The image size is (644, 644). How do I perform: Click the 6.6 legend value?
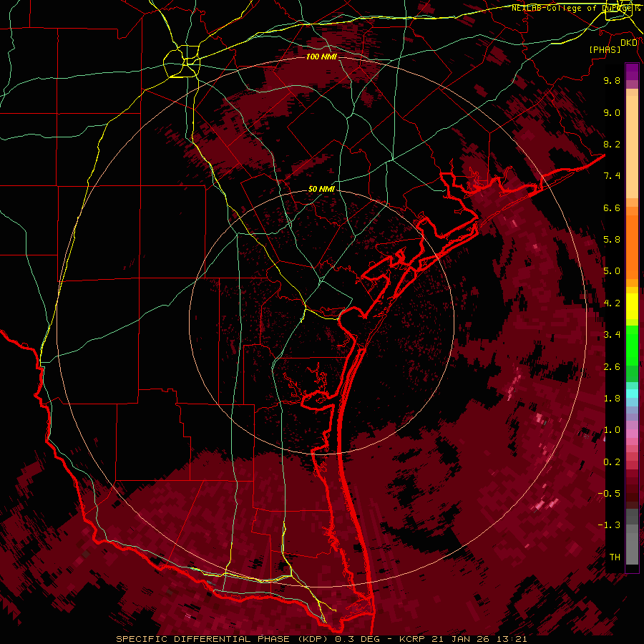pos(612,208)
